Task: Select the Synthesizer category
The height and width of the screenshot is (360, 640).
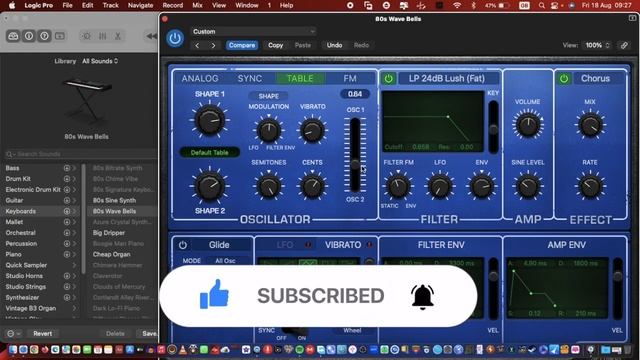Action: 22,298
